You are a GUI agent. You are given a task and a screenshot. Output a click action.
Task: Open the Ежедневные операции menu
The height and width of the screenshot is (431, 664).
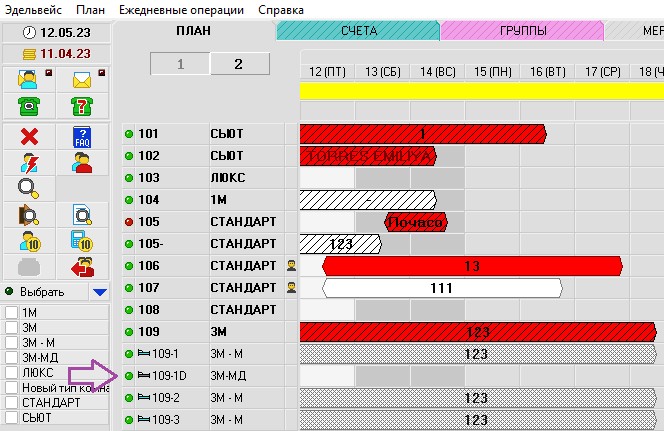click(x=181, y=9)
